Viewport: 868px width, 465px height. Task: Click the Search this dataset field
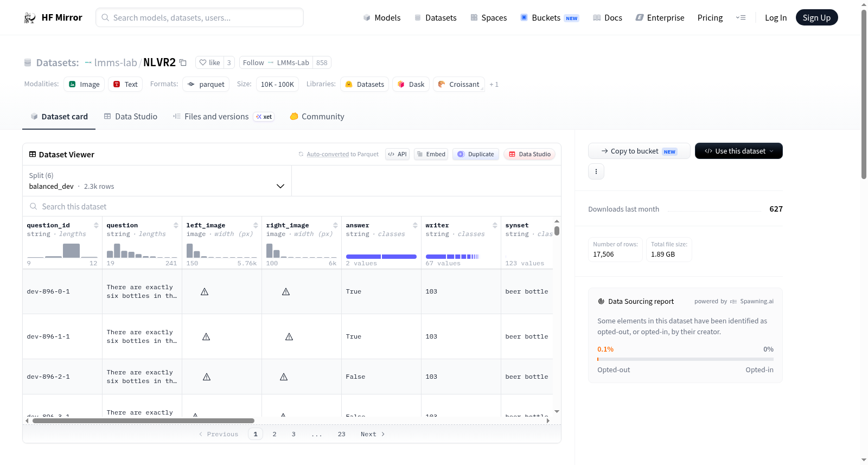pos(292,207)
